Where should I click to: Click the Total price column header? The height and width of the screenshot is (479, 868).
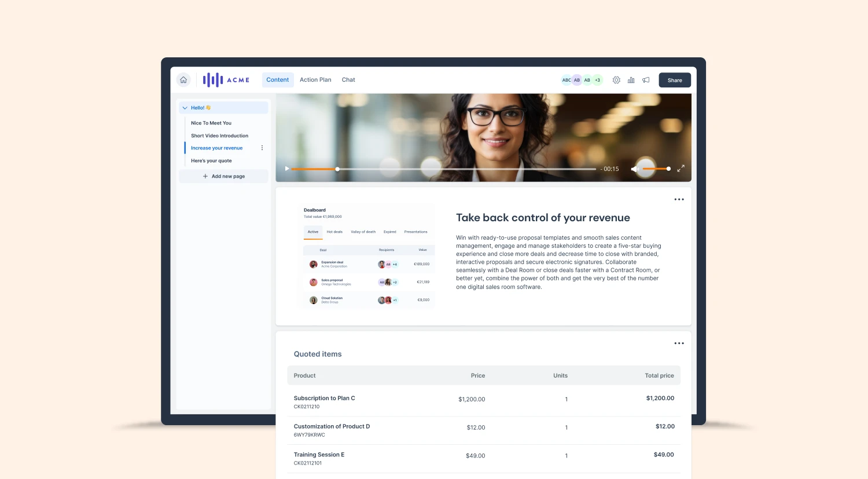point(659,375)
